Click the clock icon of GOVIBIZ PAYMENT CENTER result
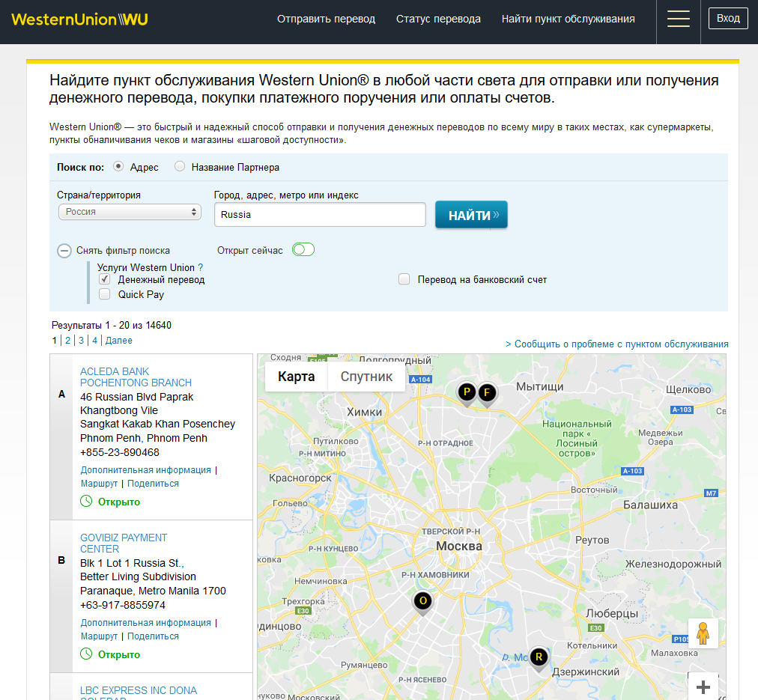The image size is (758, 700). tap(86, 654)
